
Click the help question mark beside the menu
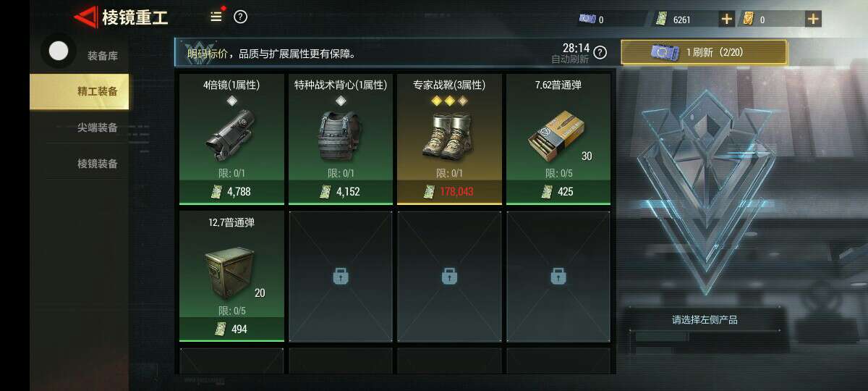tap(240, 17)
